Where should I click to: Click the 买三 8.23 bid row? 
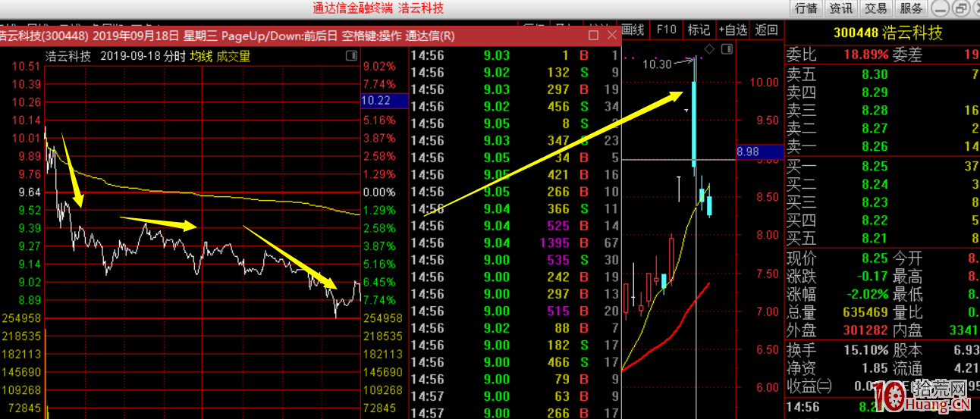(882, 202)
